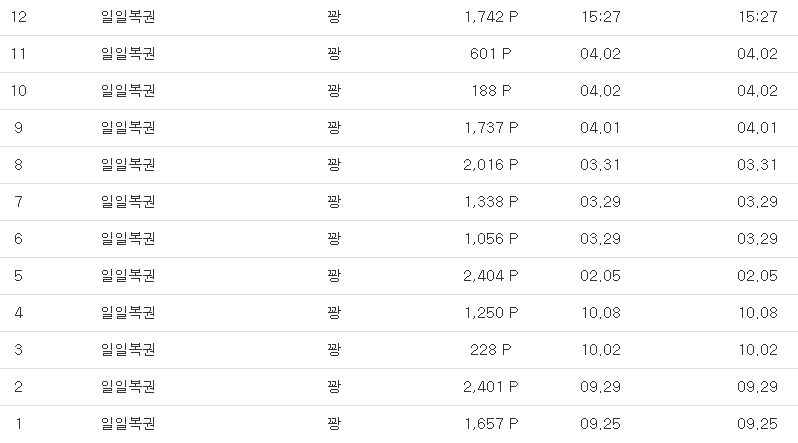Click the 601 P point entry
Viewport: 798px width, 443px height.
click(491, 54)
